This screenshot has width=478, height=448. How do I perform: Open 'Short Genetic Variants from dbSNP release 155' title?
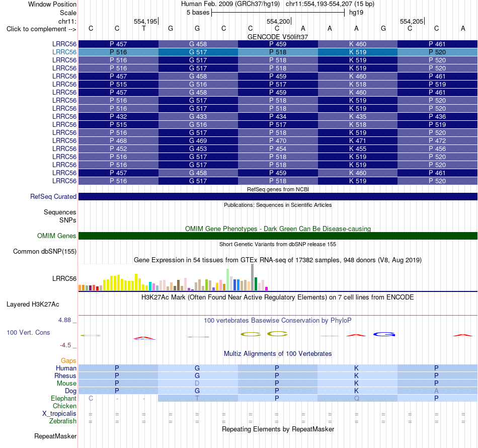click(278, 244)
